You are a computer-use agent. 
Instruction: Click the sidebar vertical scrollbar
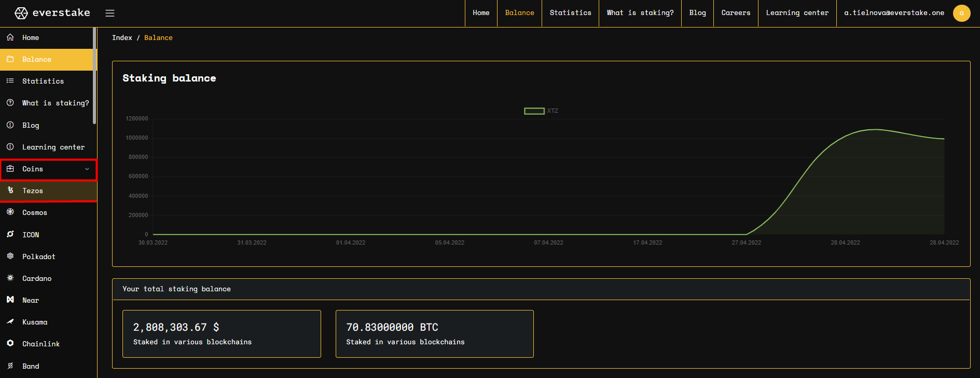pyautogui.click(x=94, y=76)
